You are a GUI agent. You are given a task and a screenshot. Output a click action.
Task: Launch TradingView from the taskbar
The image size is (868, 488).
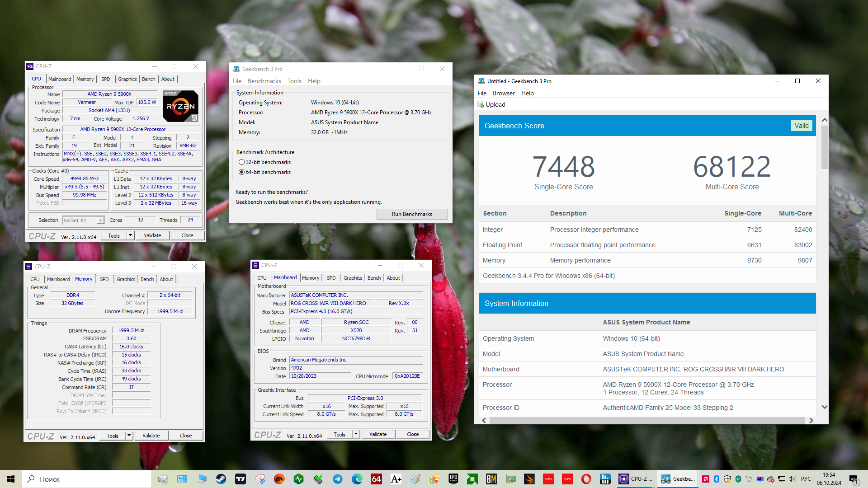click(241, 479)
